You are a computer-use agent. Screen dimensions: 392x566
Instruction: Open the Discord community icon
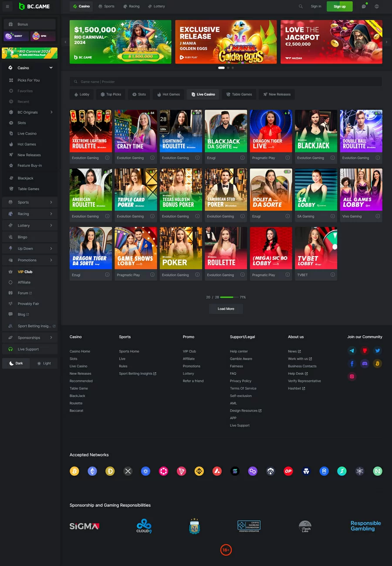(365, 364)
